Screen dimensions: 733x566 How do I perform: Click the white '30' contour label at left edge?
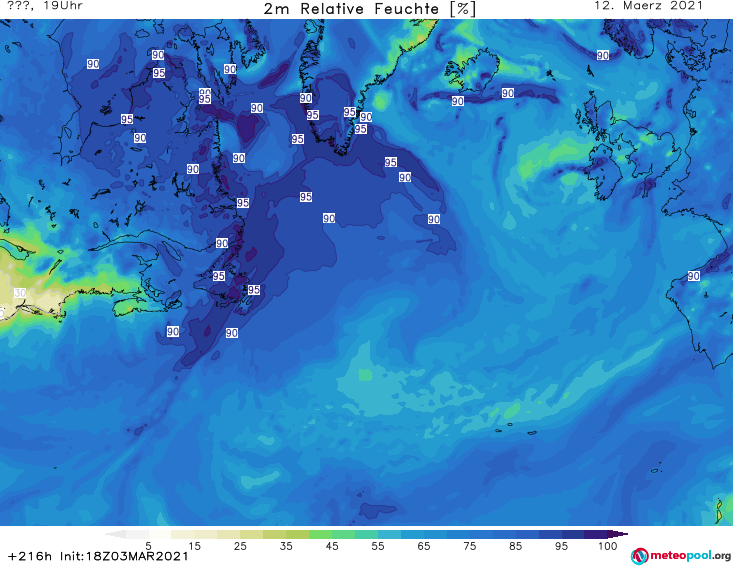coord(20,293)
